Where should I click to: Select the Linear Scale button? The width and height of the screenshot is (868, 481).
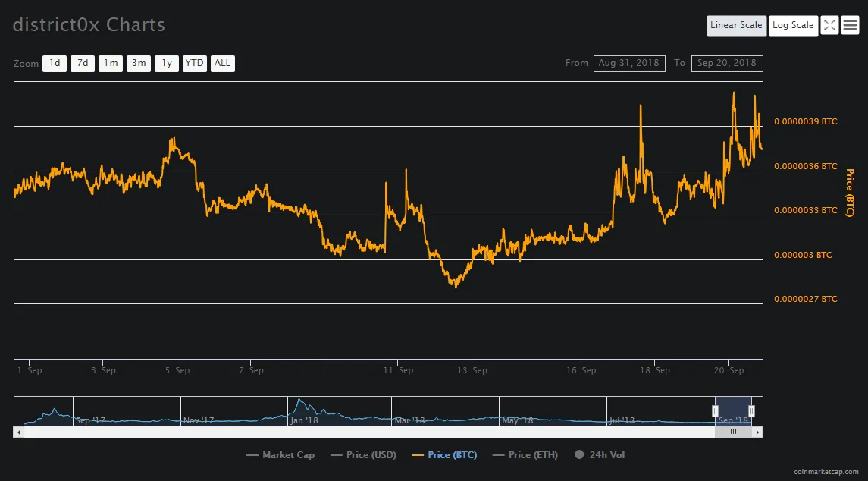click(736, 26)
